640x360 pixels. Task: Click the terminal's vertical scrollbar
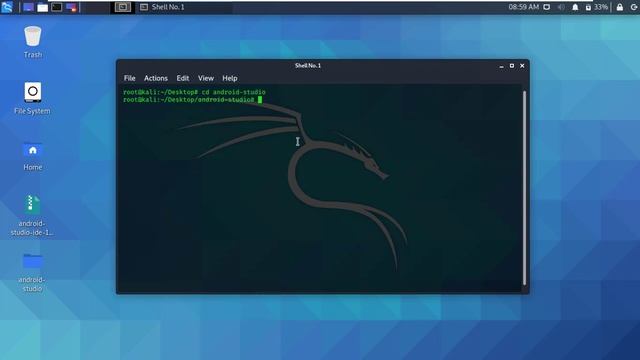(524, 188)
